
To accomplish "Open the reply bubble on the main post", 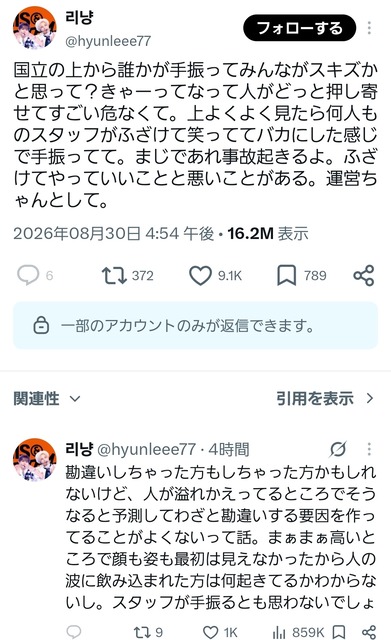I will pyautogui.click(x=28, y=275).
